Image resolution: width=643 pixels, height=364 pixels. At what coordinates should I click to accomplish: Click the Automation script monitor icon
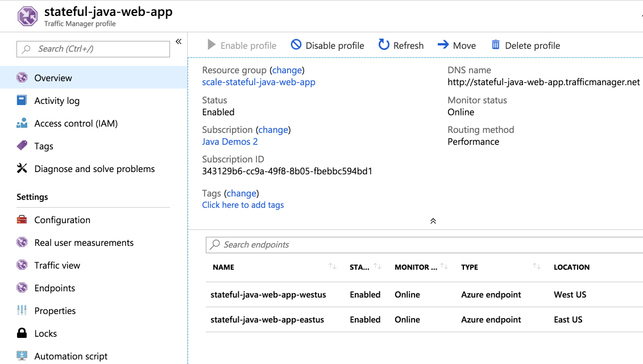(x=22, y=356)
